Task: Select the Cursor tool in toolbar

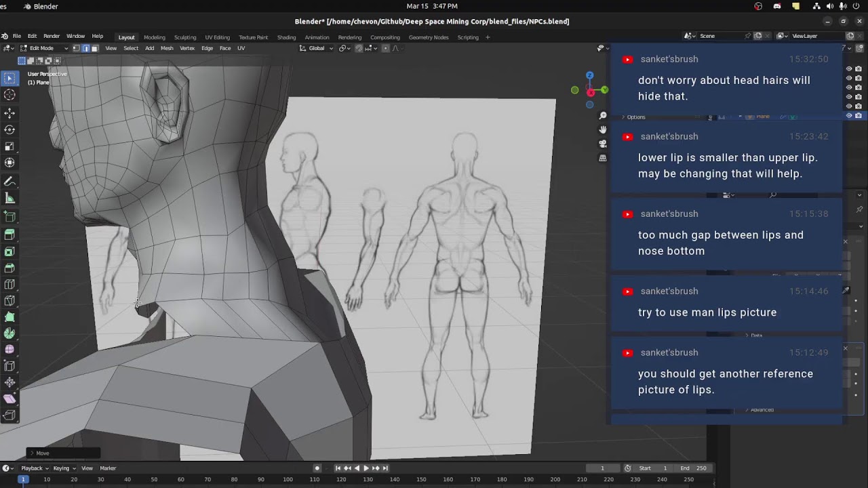Action: (9, 96)
